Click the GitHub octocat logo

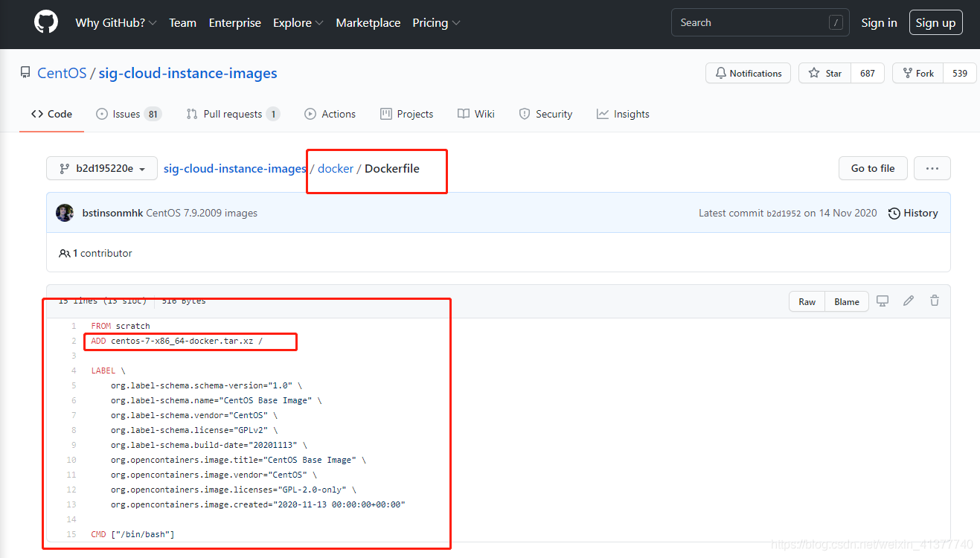(x=46, y=22)
